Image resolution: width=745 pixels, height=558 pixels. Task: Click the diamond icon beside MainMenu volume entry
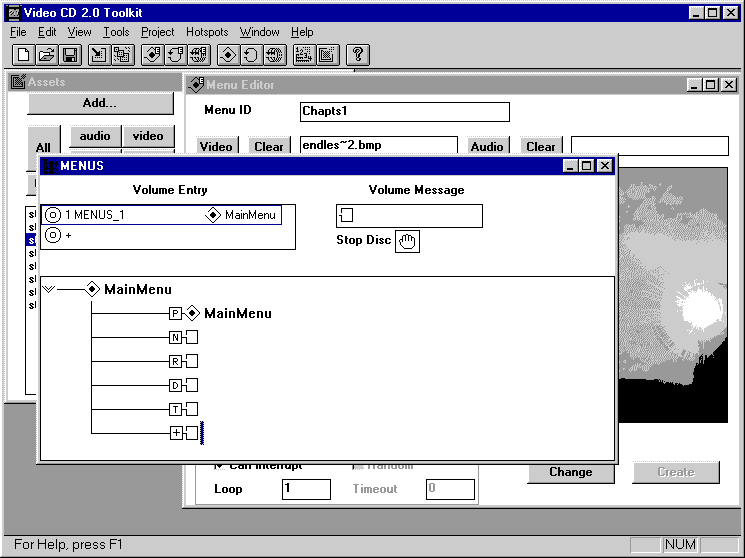[x=213, y=215]
